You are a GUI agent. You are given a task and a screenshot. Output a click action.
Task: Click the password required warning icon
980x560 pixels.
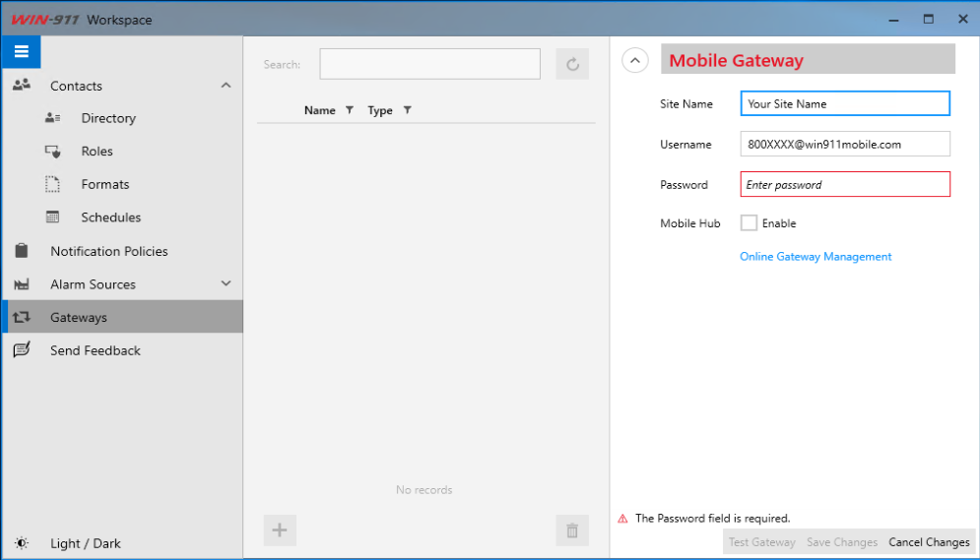tap(622, 519)
